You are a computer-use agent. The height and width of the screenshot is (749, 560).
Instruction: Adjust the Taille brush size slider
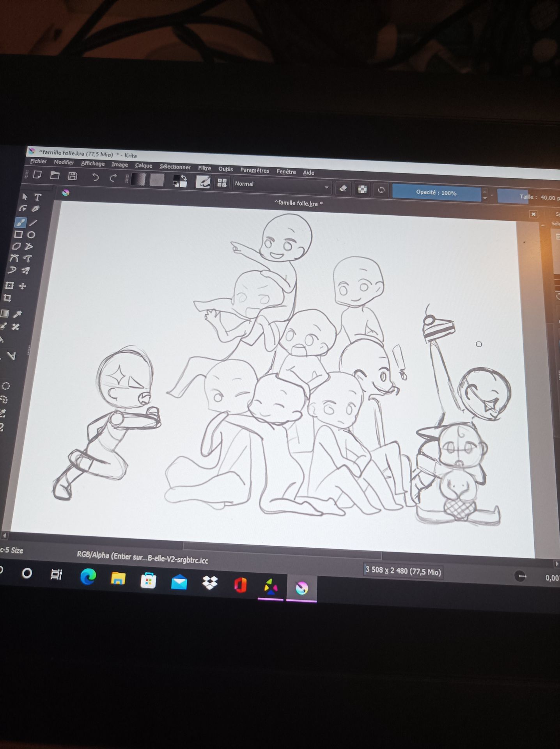(529, 197)
